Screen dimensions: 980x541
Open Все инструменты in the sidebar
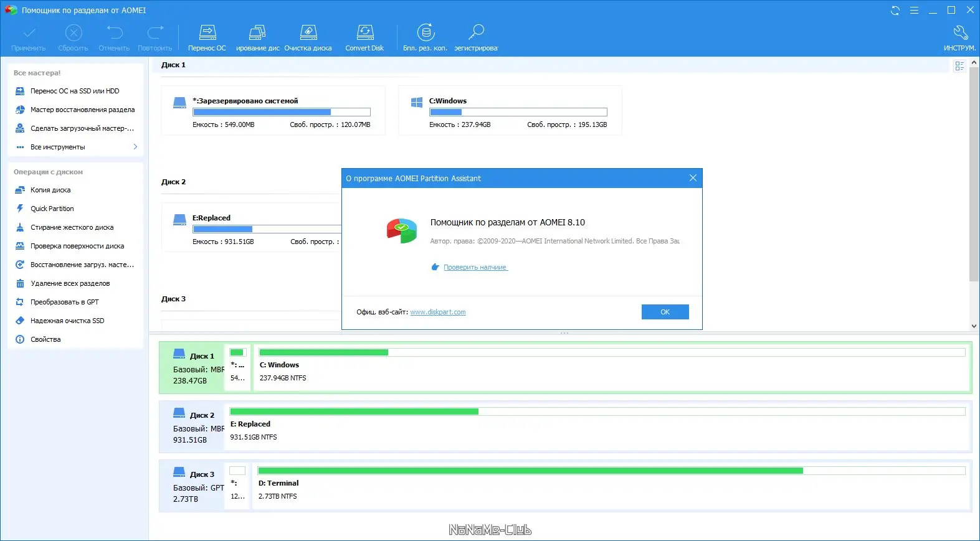pos(58,147)
